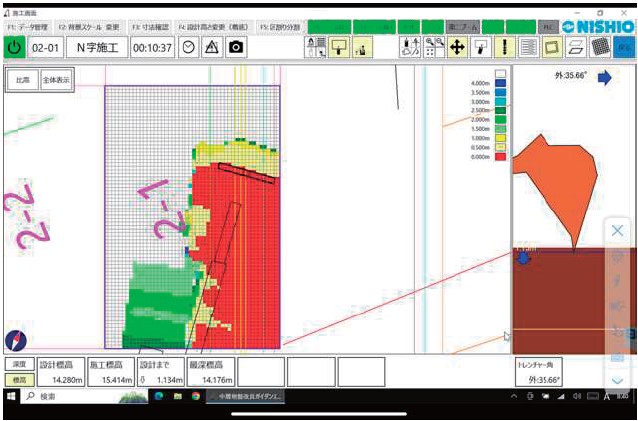Show hidden system tray icons chevron
Screen dimensions: 638x421
coord(514,396)
